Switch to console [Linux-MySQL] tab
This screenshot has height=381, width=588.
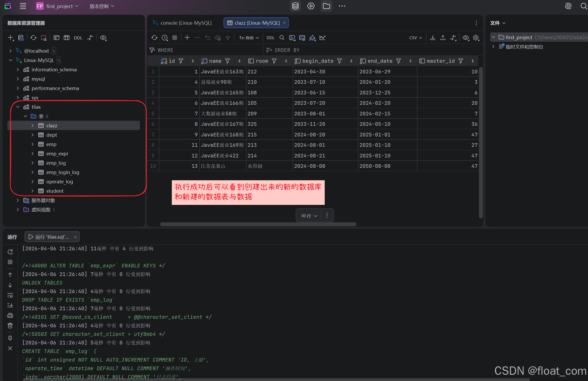point(186,23)
